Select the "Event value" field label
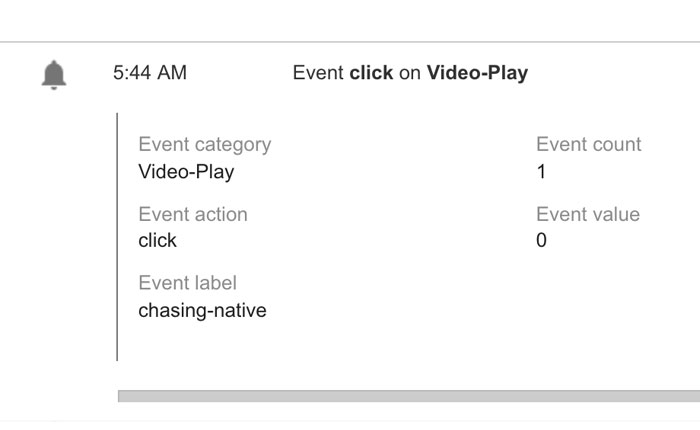This screenshot has height=430, width=700. [587, 214]
